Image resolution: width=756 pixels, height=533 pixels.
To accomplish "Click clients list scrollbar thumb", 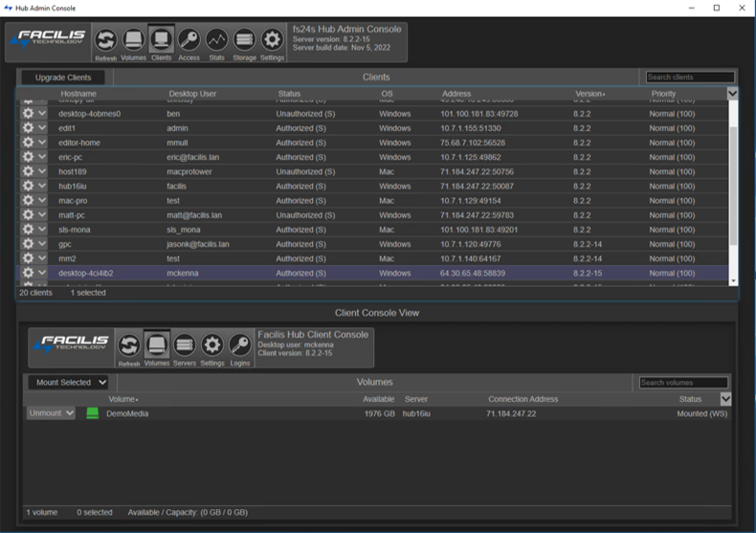I will click(x=733, y=186).
